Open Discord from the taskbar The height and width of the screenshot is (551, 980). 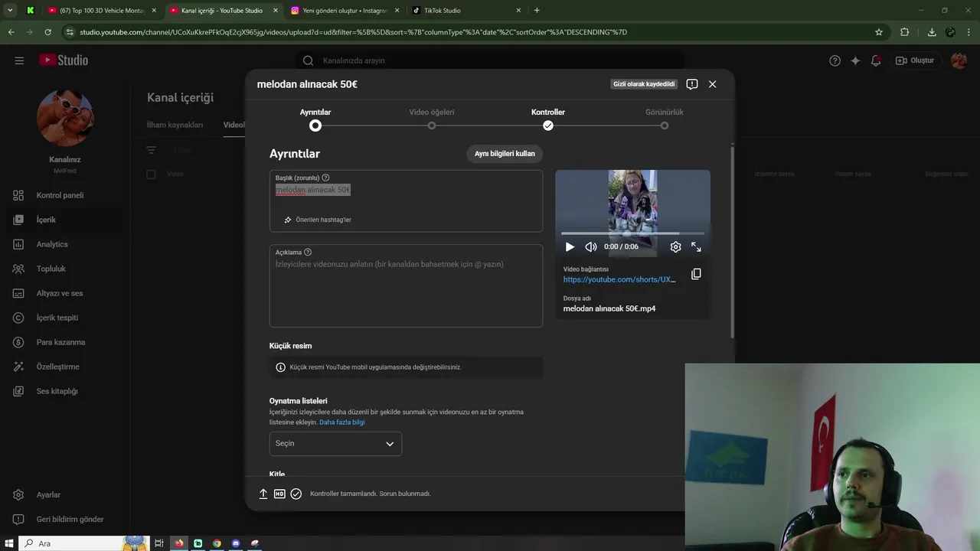pyautogui.click(x=236, y=543)
